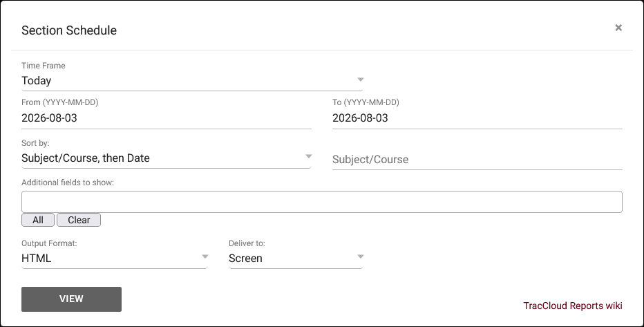Click the HTML output format value
The width and height of the screenshot is (644, 327).
36,259
